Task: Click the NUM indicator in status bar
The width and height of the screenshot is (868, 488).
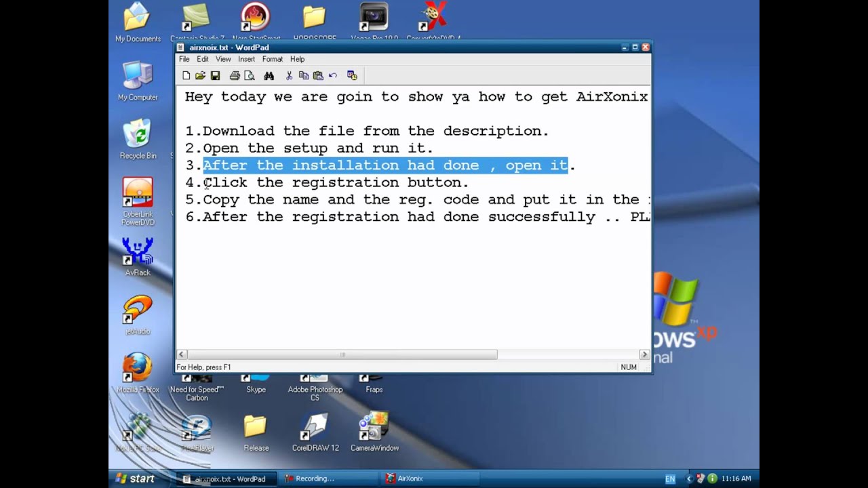Action: pos(629,367)
